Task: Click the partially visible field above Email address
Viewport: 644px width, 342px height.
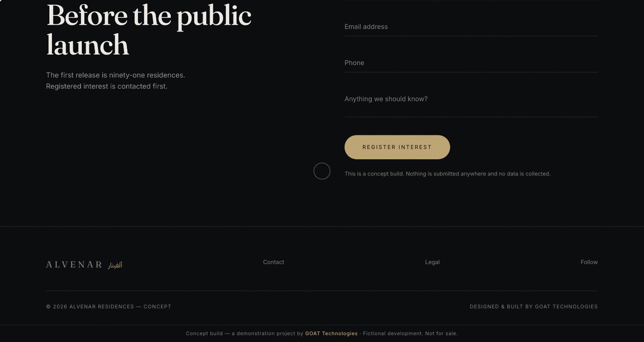Action: pyautogui.click(x=471, y=0)
